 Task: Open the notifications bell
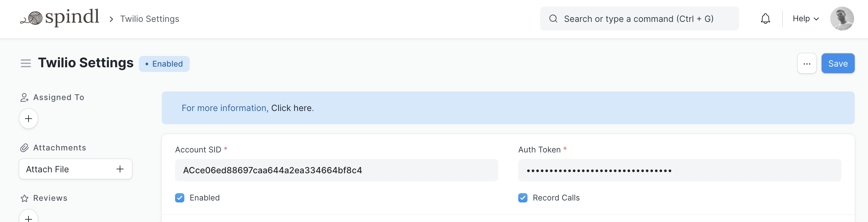click(x=765, y=19)
